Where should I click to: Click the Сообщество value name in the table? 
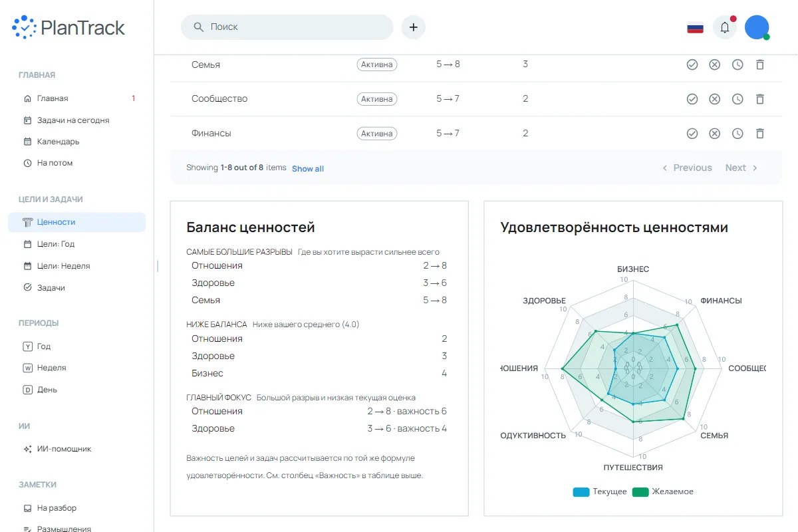click(x=219, y=98)
